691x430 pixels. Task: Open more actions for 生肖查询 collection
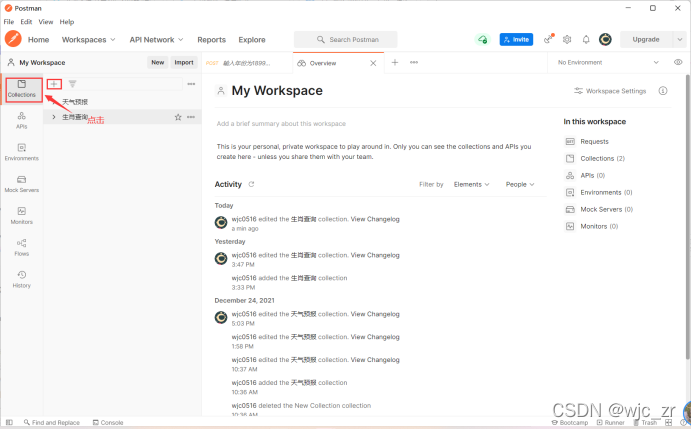click(191, 117)
